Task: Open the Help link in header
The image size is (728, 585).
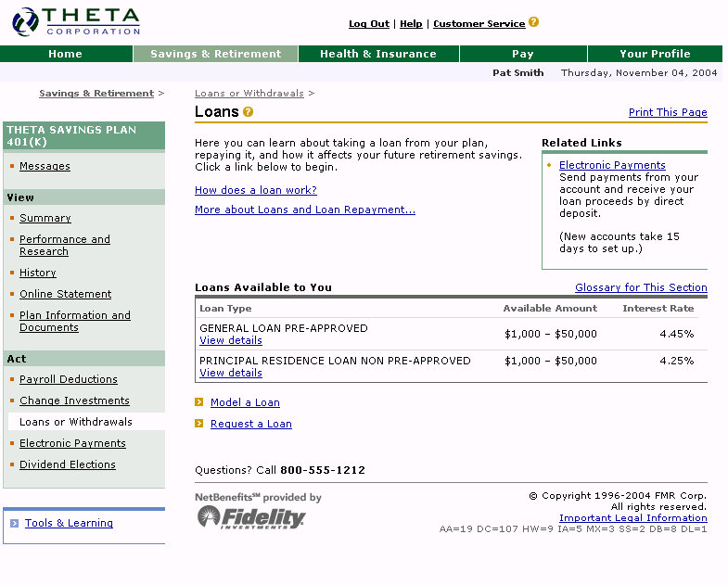Action: [x=411, y=24]
